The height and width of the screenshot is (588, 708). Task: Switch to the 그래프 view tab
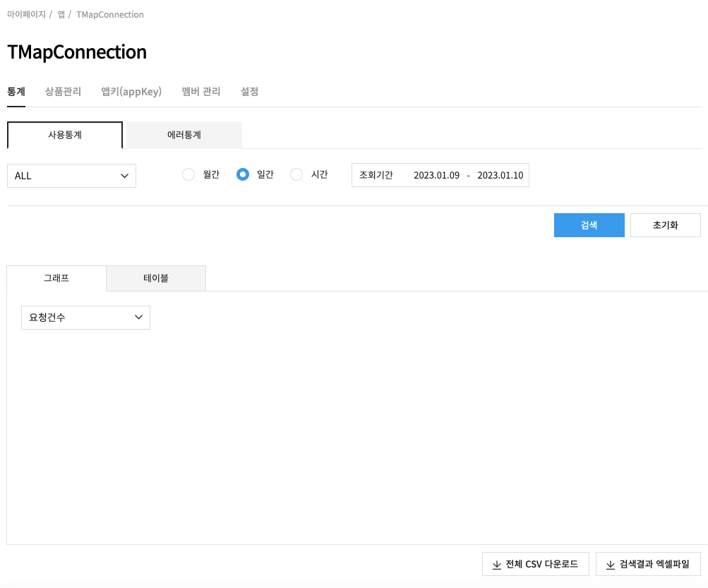(56, 278)
